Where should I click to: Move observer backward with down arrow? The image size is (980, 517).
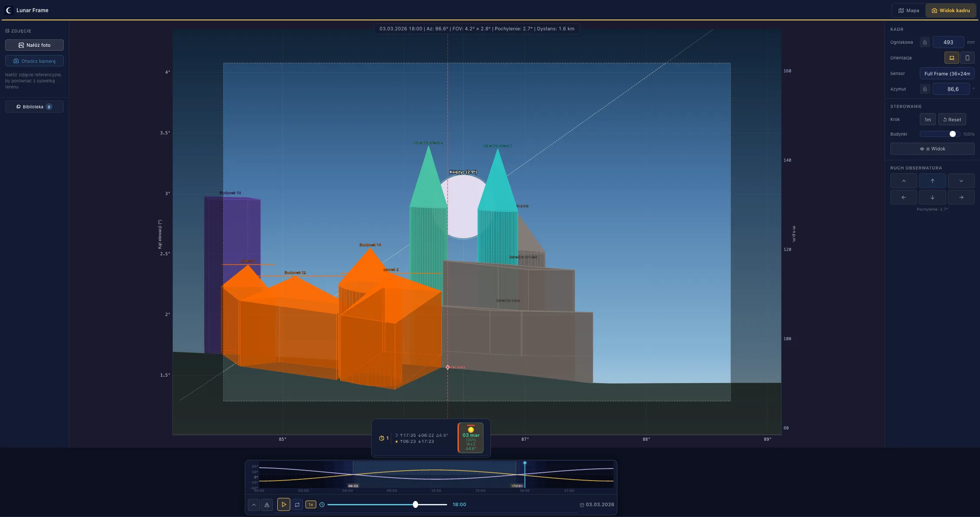click(x=932, y=197)
